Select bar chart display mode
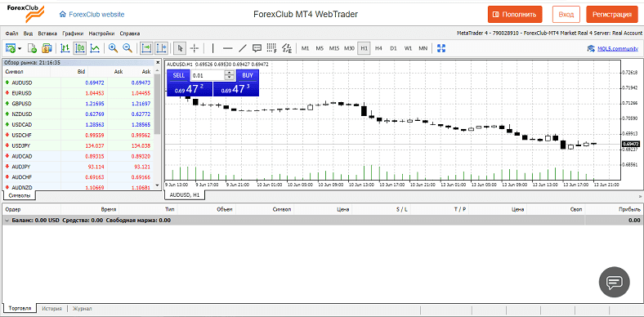Viewport: 644px width, 317px height. coord(65,48)
